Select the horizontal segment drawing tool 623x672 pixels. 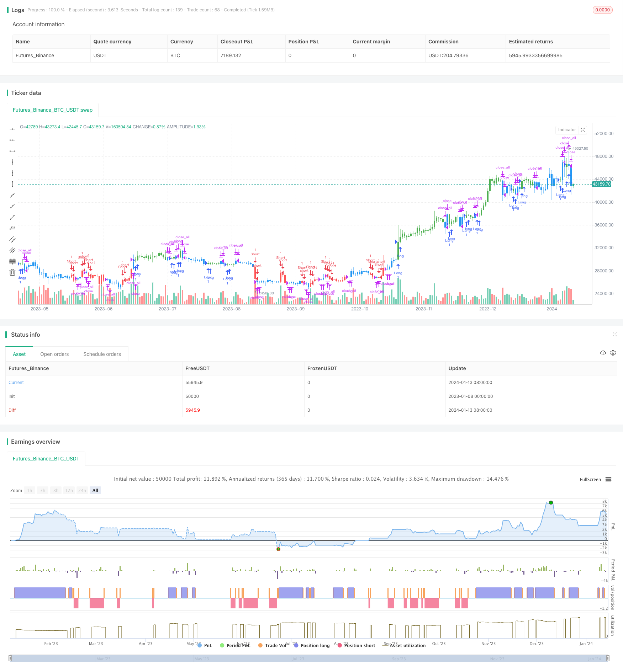(x=12, y=151)
